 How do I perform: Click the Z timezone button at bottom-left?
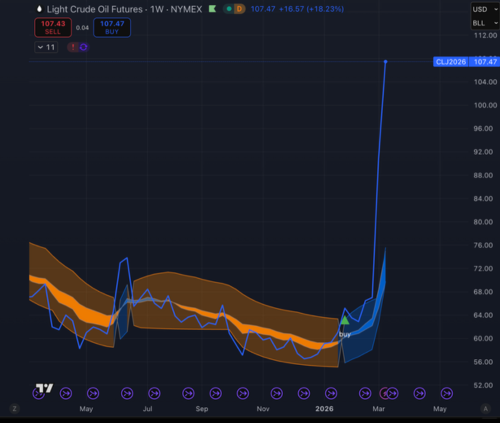pos(14,409)
